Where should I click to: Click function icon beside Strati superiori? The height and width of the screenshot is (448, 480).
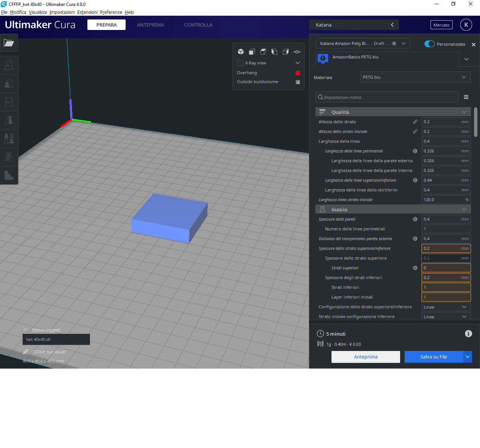415,268
